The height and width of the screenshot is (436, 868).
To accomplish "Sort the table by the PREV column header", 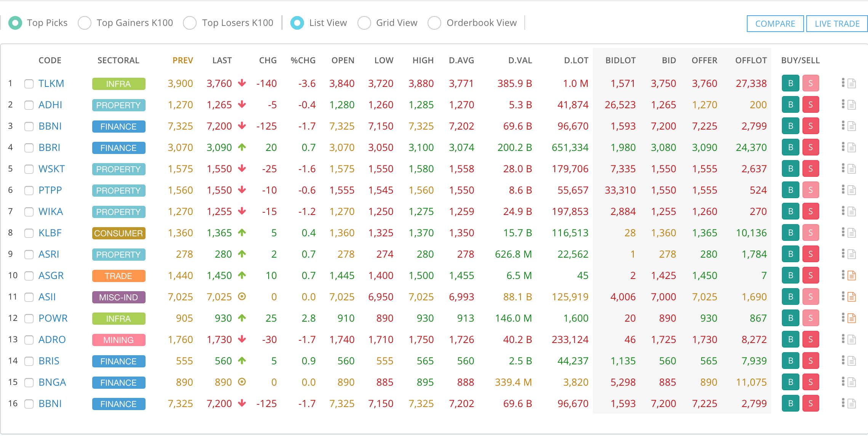I will click(x=183, y=60).
